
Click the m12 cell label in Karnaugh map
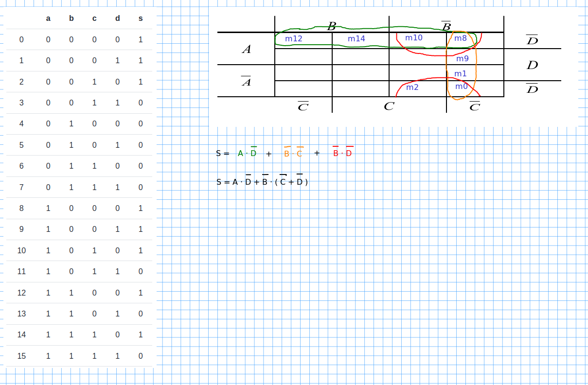click(294, 38)
